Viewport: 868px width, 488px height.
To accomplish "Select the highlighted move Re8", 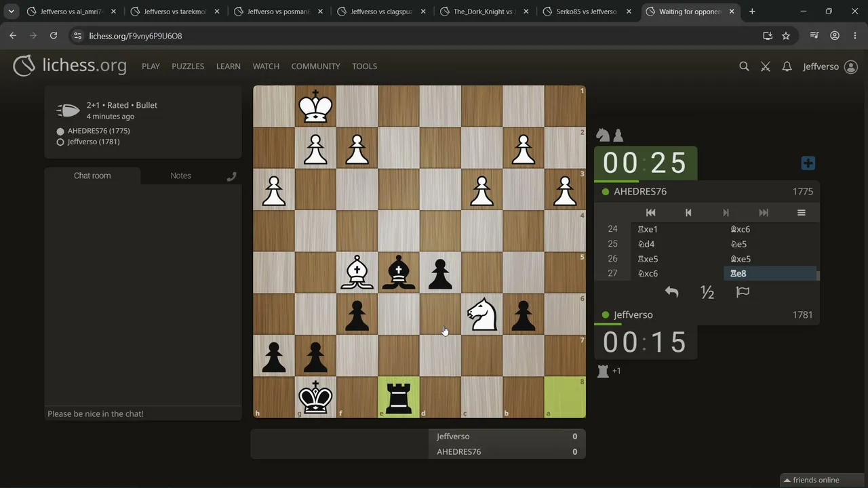I will pyautogui.click(x=770, y=274).
